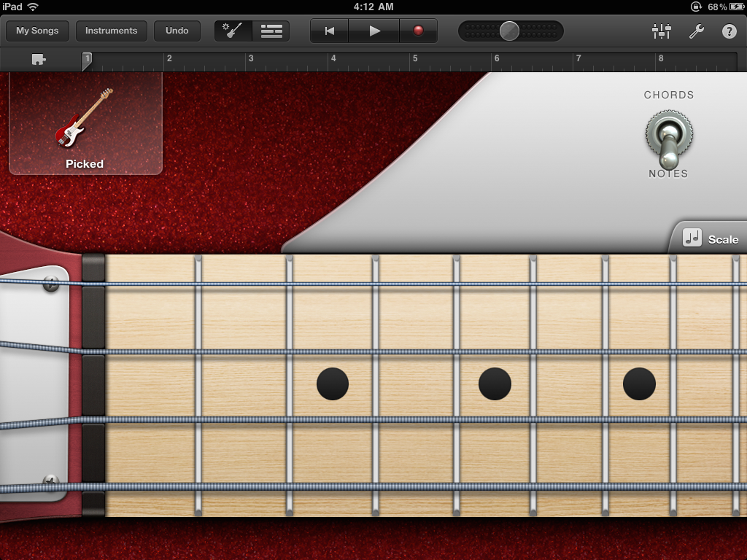Screen dimensions: 747x560
Task: Adjust the master volume slider knob
Action: (509, 31)
